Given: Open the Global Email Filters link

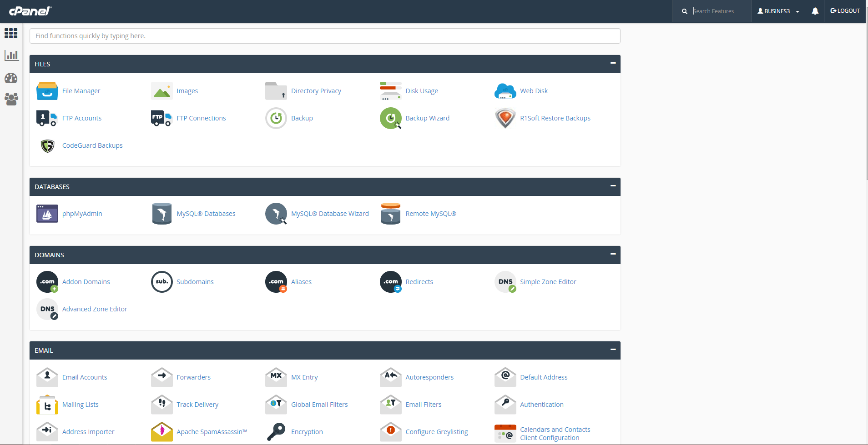Looking at the screenshot, I should tap(319, 405).
